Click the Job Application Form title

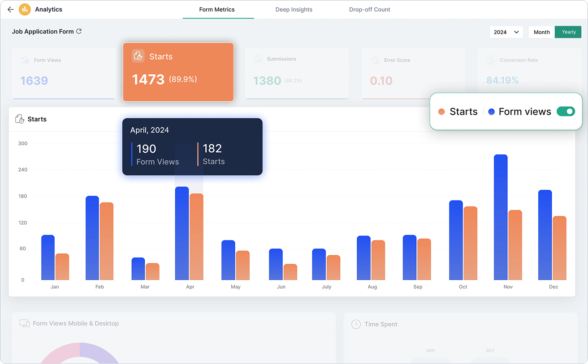point(43,32)
